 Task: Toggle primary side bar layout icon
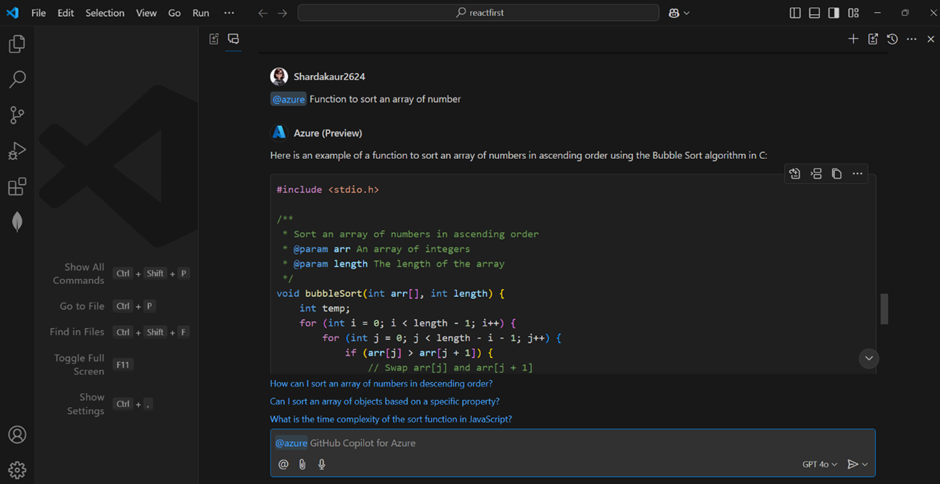(795, 13)
